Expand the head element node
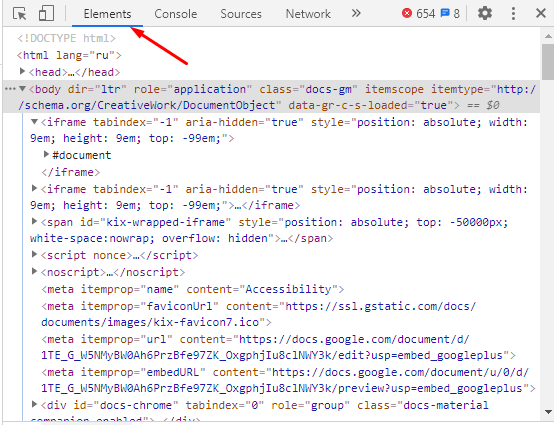This screenshot has height=425, width=554. (x=22, y=71)
